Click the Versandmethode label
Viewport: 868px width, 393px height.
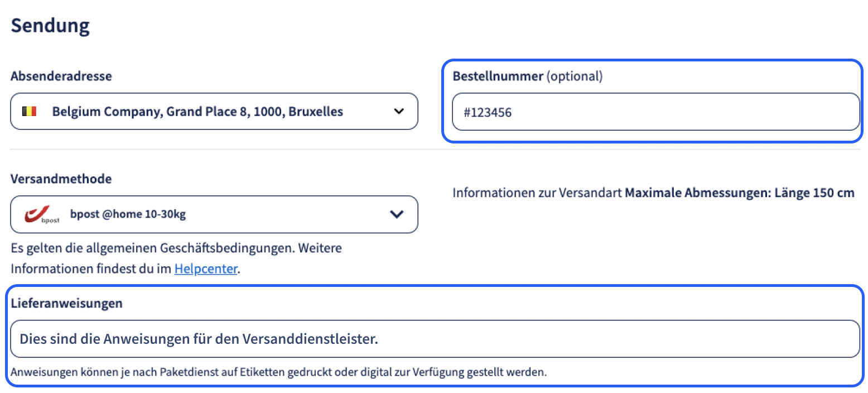61,179
